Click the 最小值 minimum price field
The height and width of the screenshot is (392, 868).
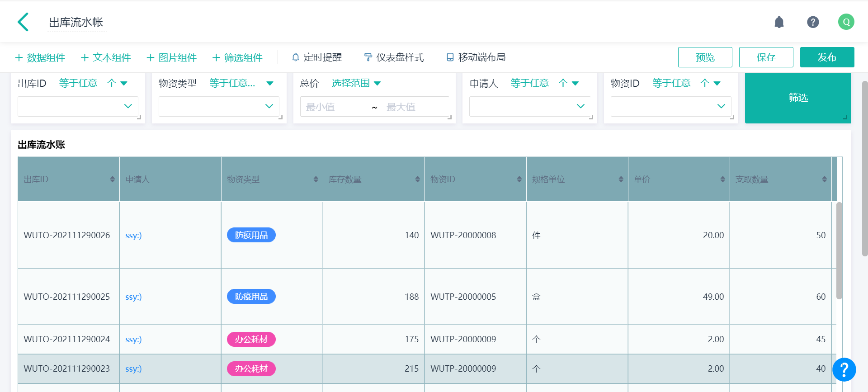click(332, 107)
